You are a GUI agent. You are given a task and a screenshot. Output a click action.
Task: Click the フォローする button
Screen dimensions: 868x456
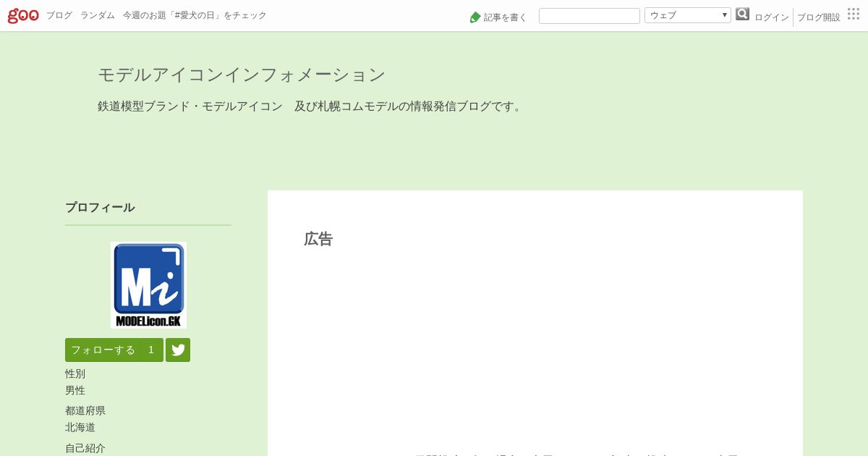click(114, 350)
